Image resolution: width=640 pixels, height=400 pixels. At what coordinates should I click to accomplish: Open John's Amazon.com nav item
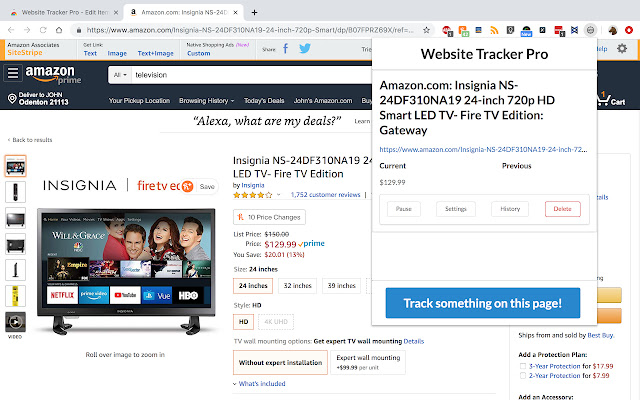pos(323,101)
